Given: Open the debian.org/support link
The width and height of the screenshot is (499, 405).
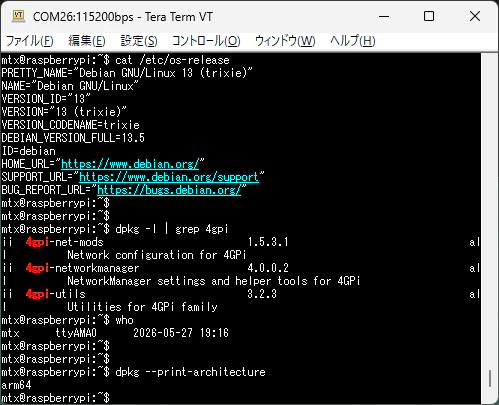Looking at the screenshot, I should tap(169, 177).
